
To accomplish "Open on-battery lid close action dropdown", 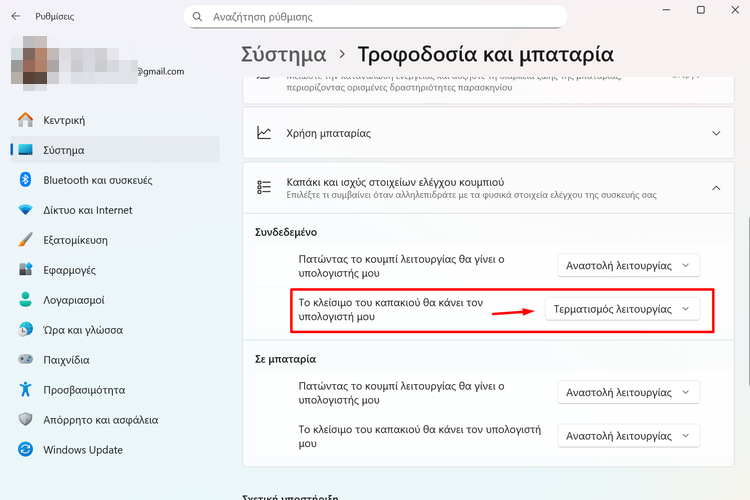I will point(629,436).
